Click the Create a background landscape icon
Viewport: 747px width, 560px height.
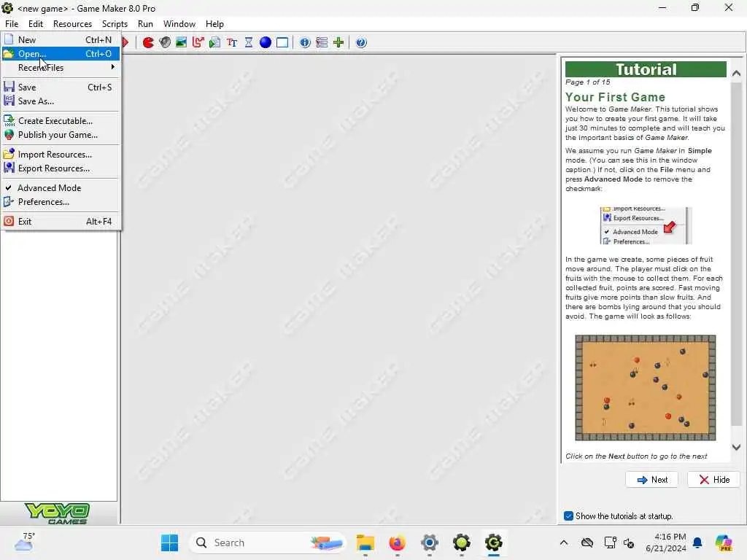[x=181, y=43]
